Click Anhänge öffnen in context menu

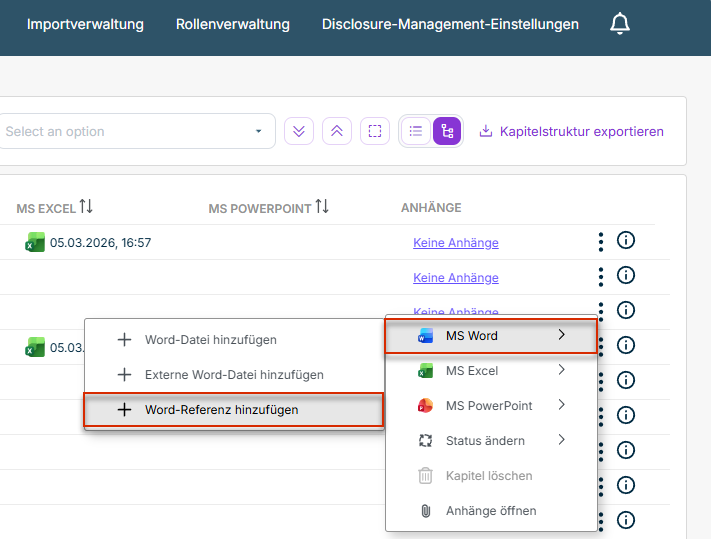pos(490,511)
